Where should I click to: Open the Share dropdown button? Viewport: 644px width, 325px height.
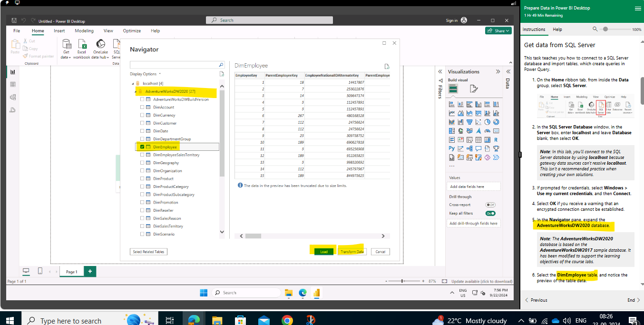pyautogui.click(x=498, y=30)
